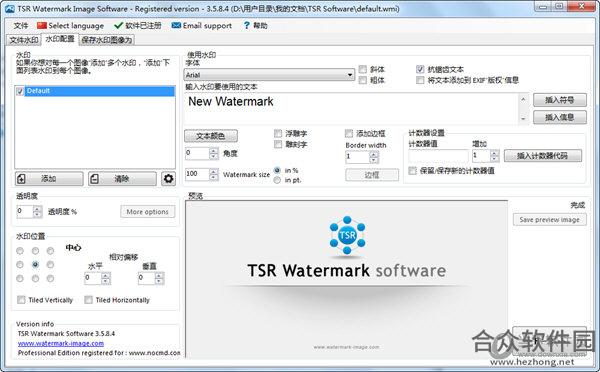This screenshot has height=372, width=600.
Task: Select bottom-right position radio button
Action: (50, 278)
